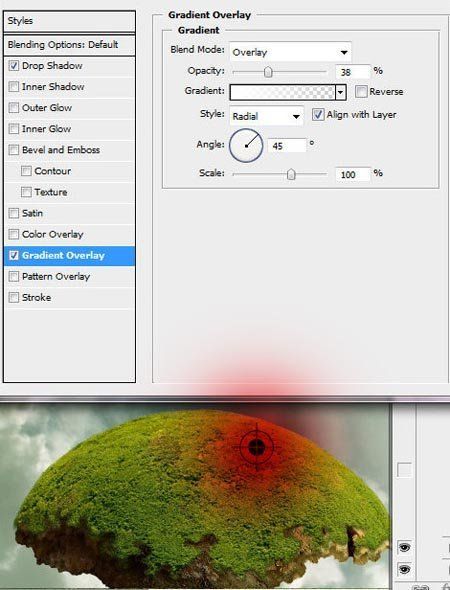450x590 pixels.
Task: Click empty visibility box above eye icons
Action: pyautogui.click(x=404, y=469)
